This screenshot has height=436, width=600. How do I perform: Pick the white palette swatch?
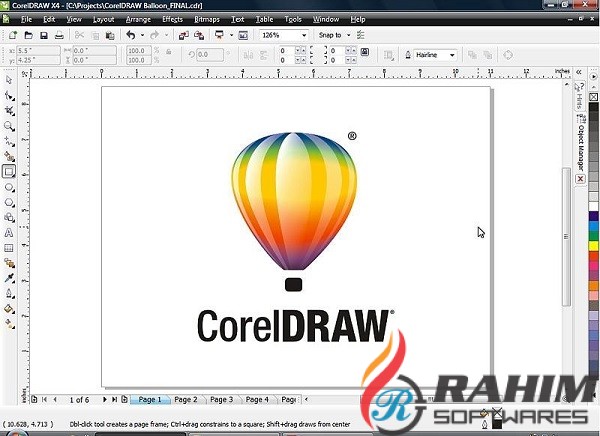pos(593,206)
